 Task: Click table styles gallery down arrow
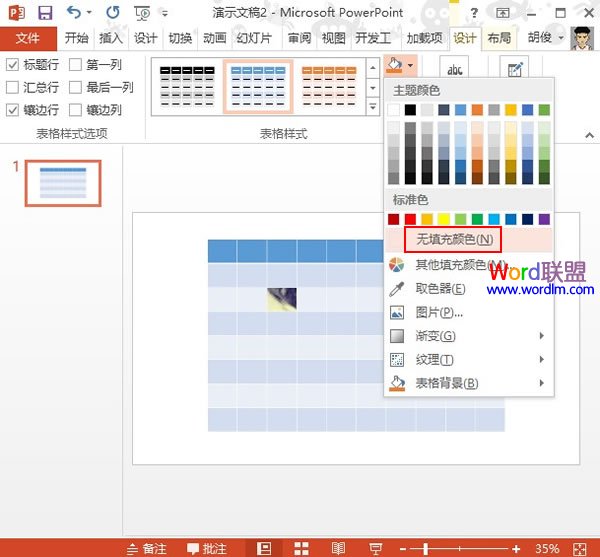click(373, 88)
